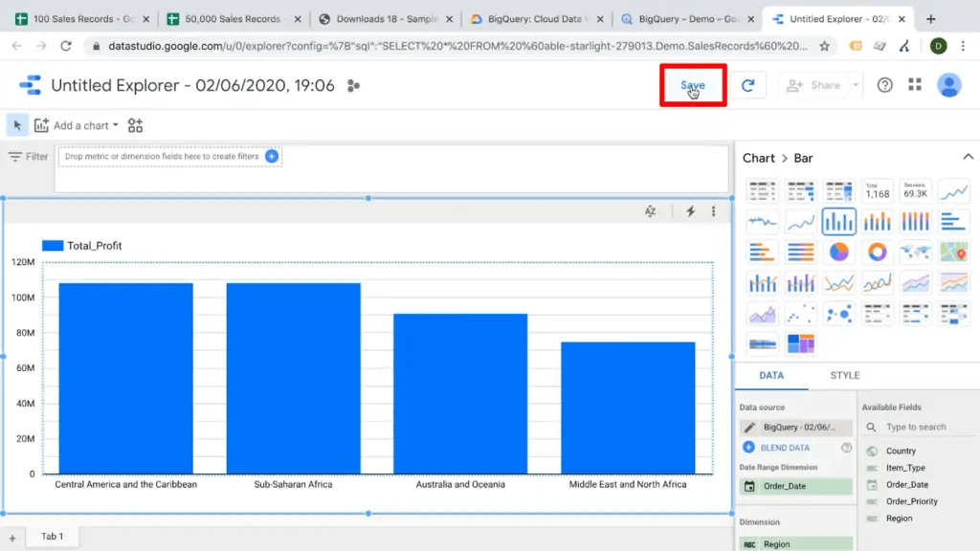This screenshot has width=980, height=551.
Task: Click the Data Studio logo
Action: 32,84
